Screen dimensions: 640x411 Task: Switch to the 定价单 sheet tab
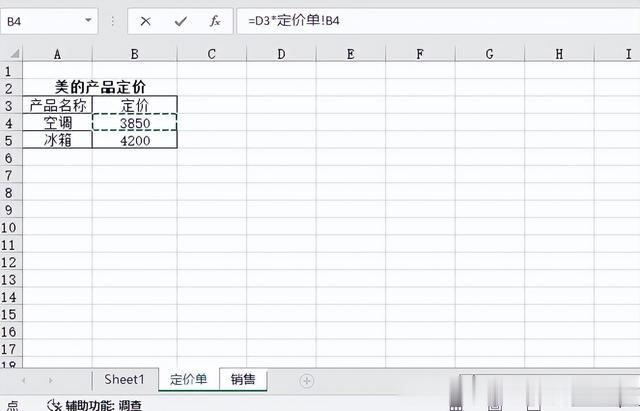point(189,379)
